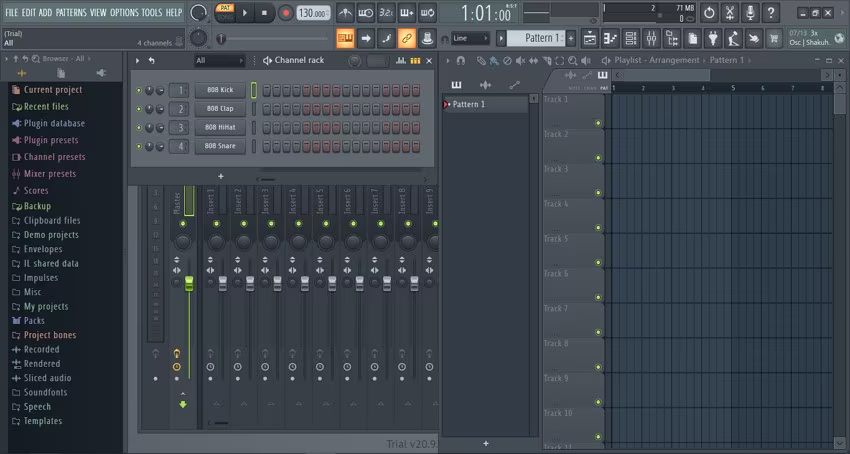Image resolution: width=850 pixels, height=454 pixels.
Task: Toggle Track 1 mute switch in Playlist
Action: 598,123
